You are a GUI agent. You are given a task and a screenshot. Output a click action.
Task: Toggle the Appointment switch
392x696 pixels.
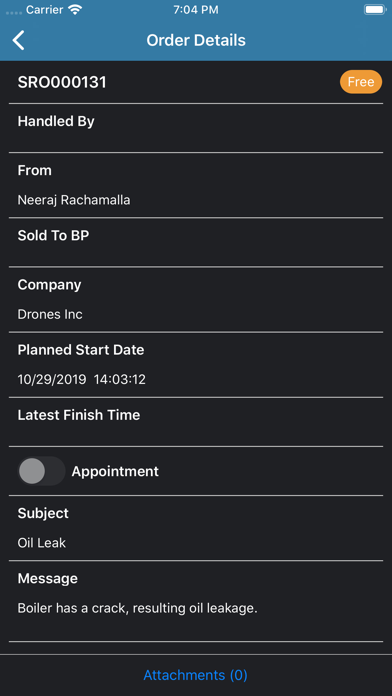(x=41, y=471)
